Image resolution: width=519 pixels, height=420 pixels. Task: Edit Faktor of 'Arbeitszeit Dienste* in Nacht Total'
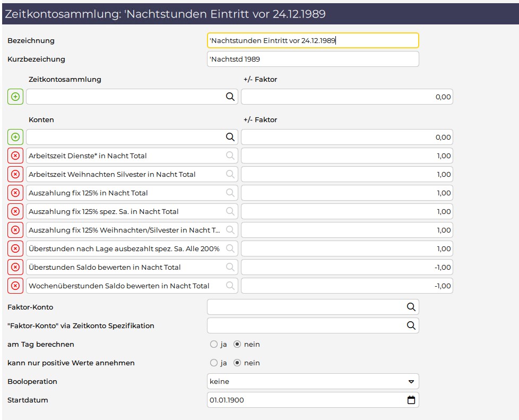coord(347,156)
